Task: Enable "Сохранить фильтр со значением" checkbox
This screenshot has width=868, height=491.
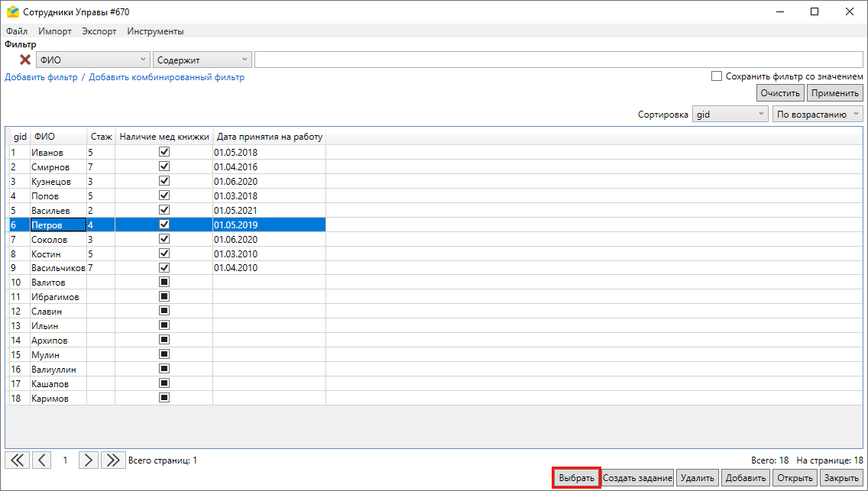Action: pyautogui.click(x=717, y=76)
